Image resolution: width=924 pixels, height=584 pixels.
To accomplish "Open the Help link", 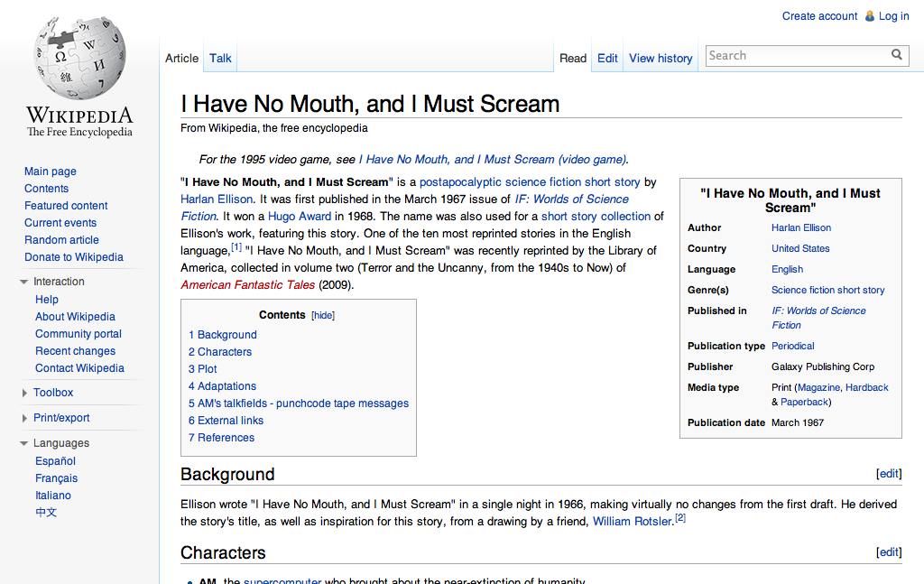I will (47, 300).
